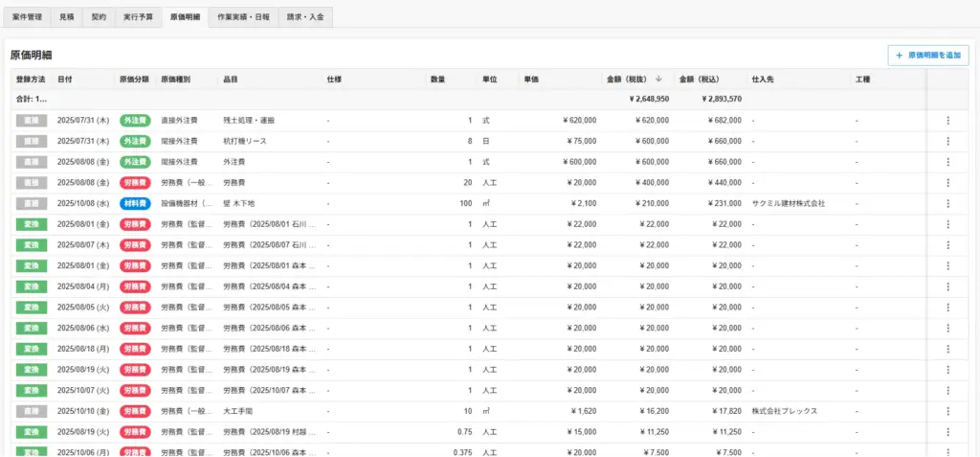Select the 大工手間 item cell
The height and width of the screenshot is (457, 980).
tap(238, 411)
